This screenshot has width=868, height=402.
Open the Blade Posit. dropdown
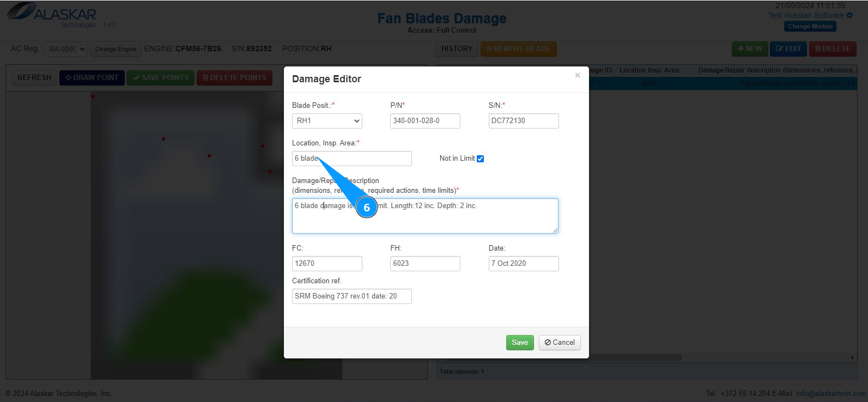click(327, 121)
